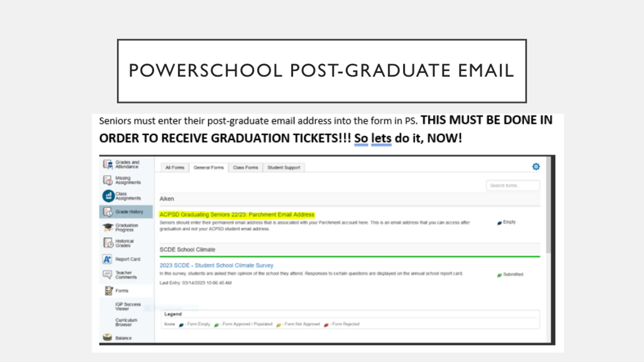This screenshot has height=362, width=644.
Task: Click the Last Entry 03/14/2023 text
Action: pyautogui.click(x=195, y=283)
